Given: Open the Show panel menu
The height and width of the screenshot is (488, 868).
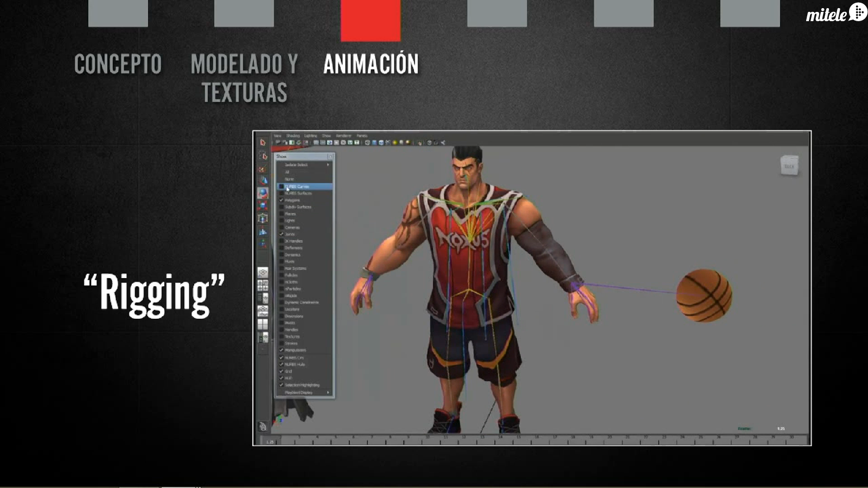Looking at the screenshot, I should click(x=326, y=136).
